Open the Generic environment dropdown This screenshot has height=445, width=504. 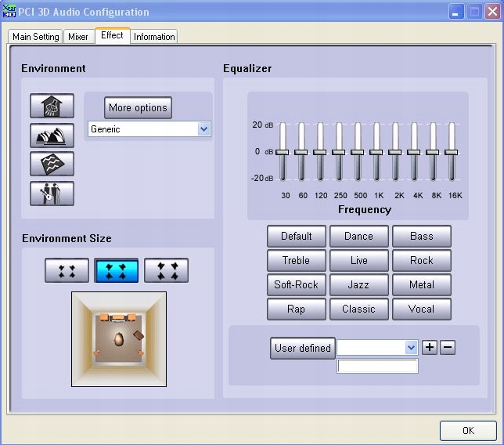(x=203, y=129)
